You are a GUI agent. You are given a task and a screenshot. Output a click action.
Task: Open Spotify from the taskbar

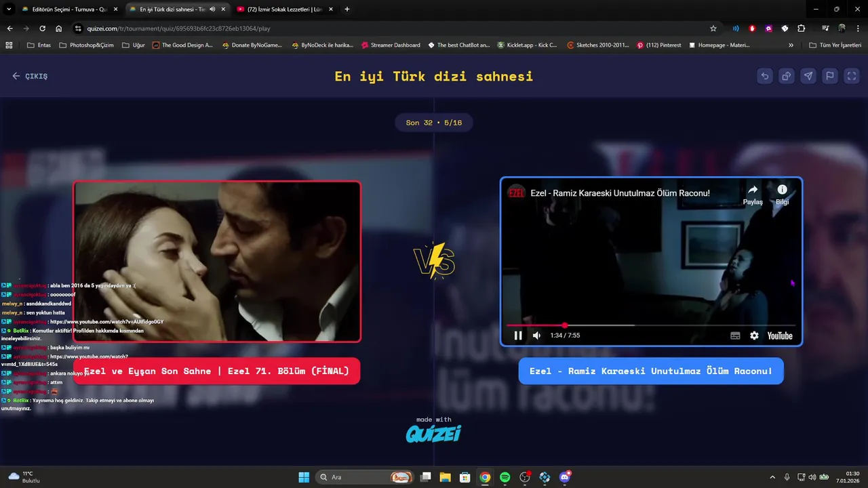(505, 477)
